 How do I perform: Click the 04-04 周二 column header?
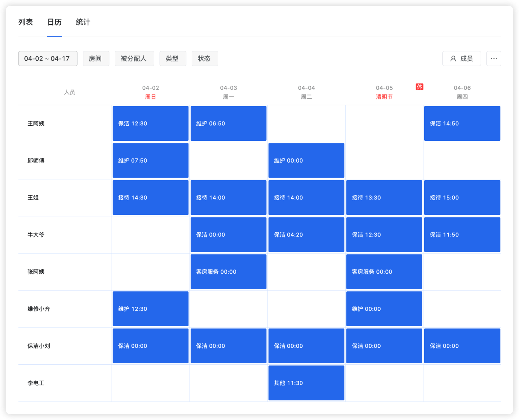(x=306, y=91)
